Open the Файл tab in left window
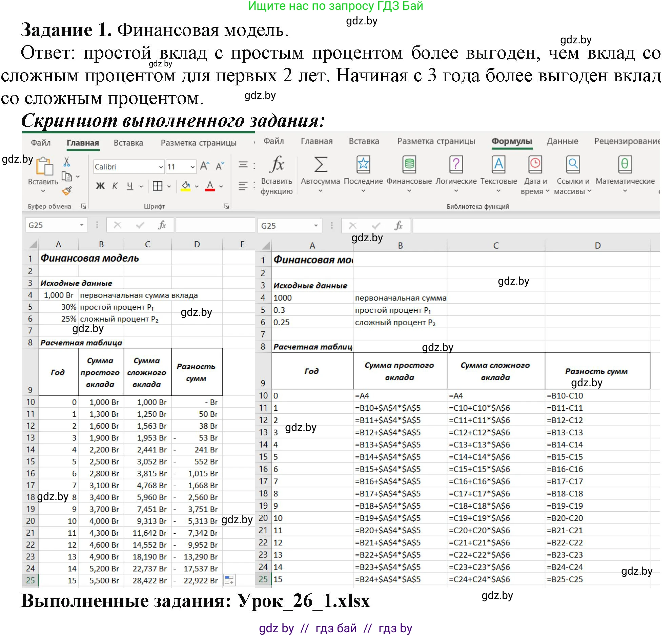Screen dimensions: 672x636 41,143
